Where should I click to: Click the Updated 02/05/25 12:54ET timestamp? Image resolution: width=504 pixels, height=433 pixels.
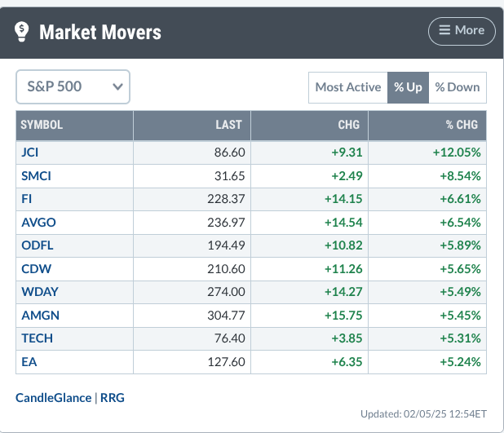tap(423, 414)
